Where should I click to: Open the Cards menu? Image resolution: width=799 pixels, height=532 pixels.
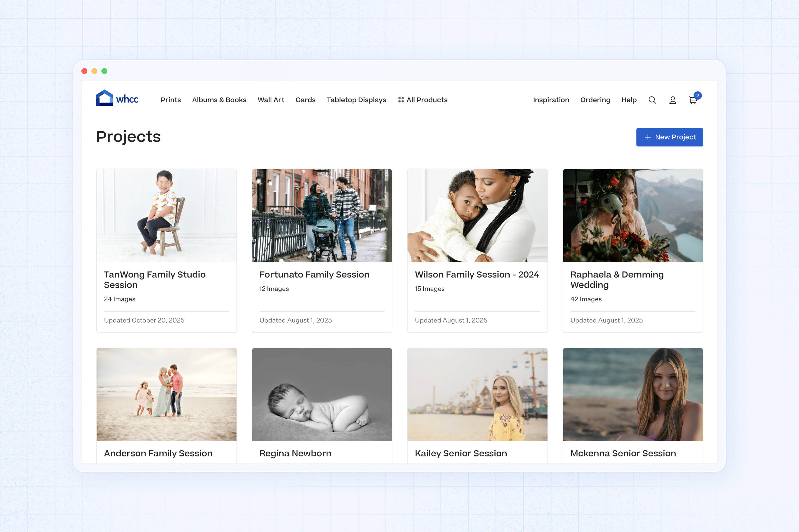(x=305, y=100)
